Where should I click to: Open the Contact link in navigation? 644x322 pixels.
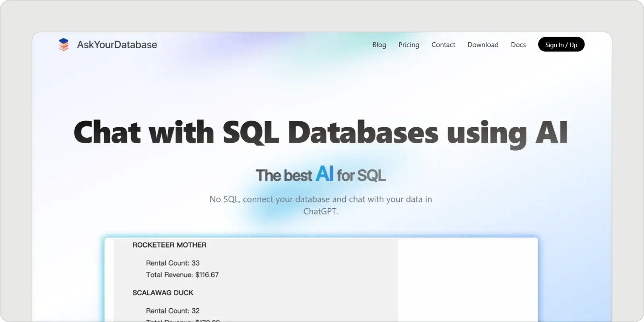click(443, 45)
